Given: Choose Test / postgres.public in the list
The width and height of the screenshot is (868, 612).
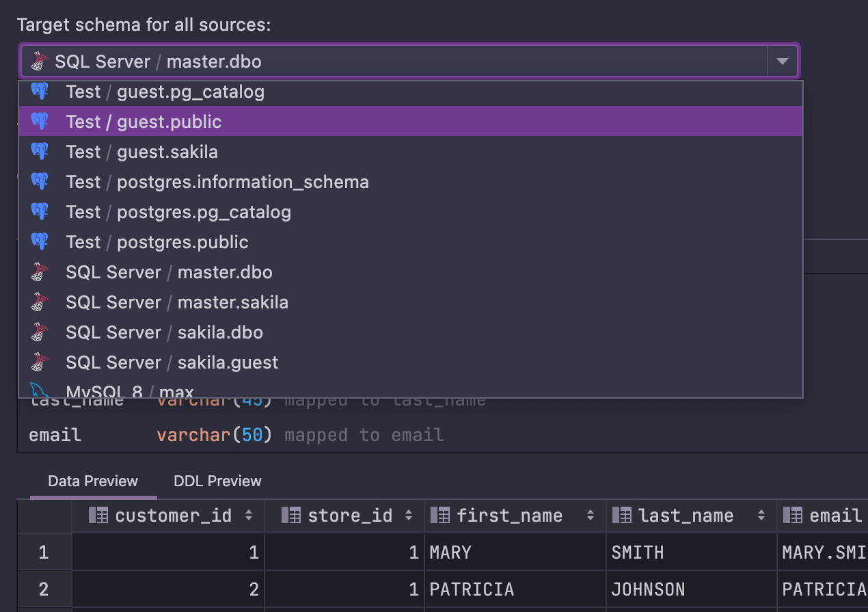Looking at the screenshot, I should click(157, 242).
